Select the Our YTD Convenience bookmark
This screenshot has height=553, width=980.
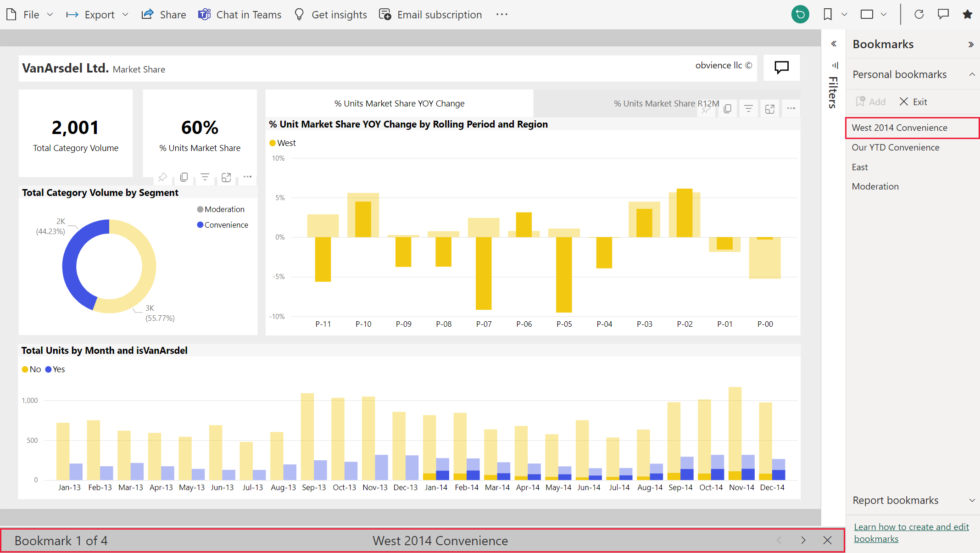895,147
